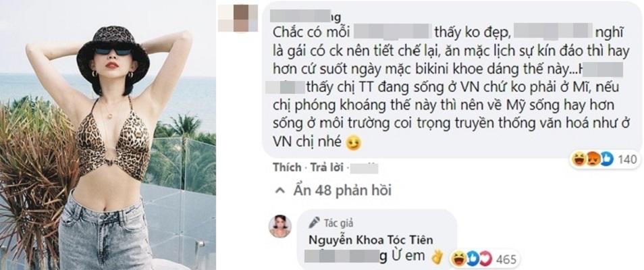Screen dimensions: 644x270
Task: Click the Haha reaction on Tóc Tiên's reply
Action: [x=457, y=259]
